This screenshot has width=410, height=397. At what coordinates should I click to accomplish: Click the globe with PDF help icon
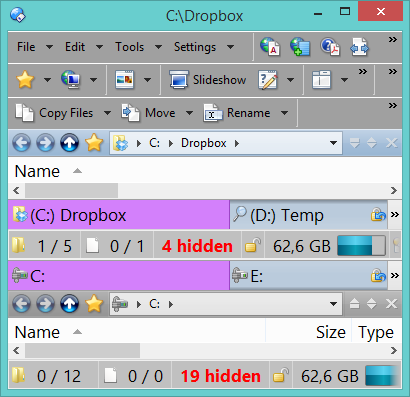[330, 46]
